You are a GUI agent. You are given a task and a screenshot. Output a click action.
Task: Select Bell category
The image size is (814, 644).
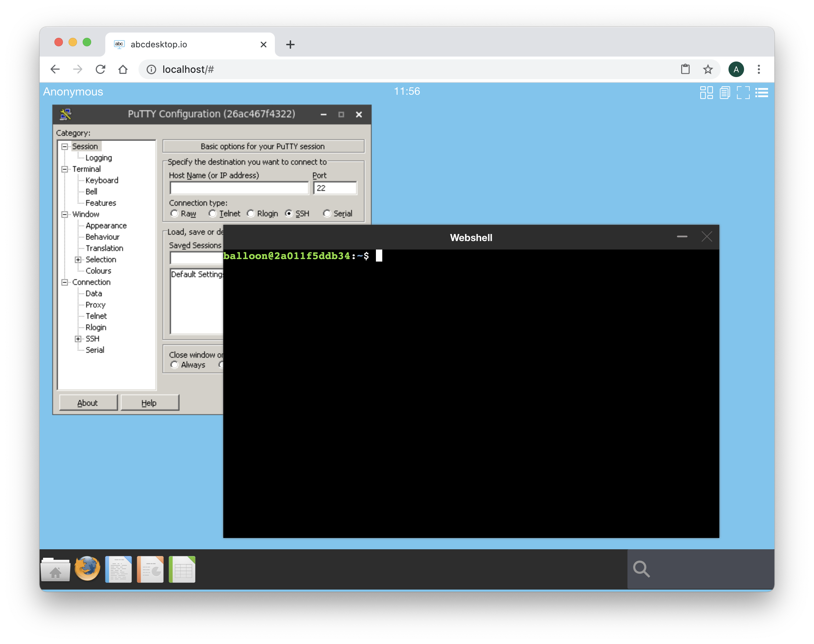(91, 192)
